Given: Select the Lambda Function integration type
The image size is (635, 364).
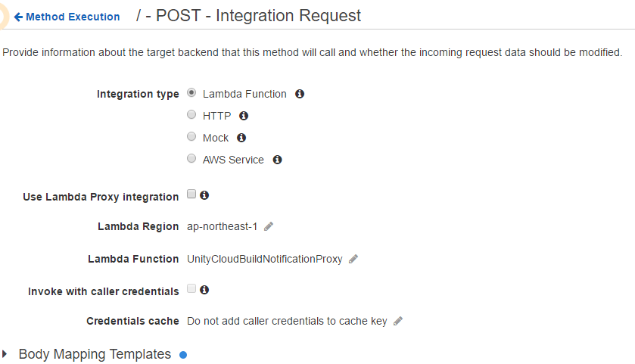Looking at the screenshot, I should (191, 93).
